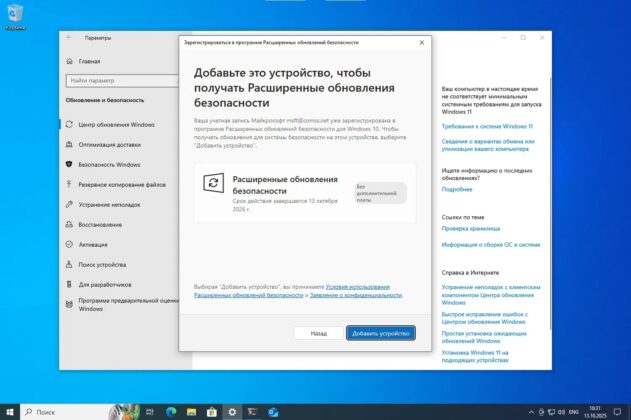631x420 pixels.
Task: Click the "Поиск устройства" locator icon
Action: pos(69,264)
